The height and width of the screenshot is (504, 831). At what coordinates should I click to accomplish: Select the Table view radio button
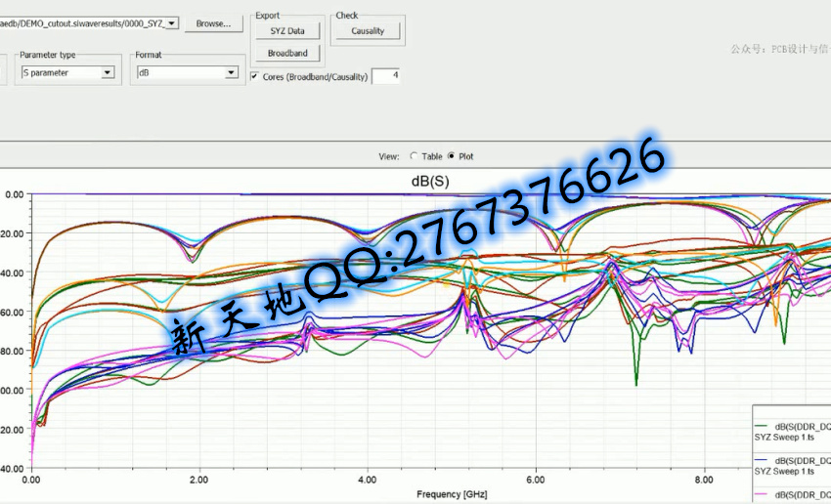414,156
